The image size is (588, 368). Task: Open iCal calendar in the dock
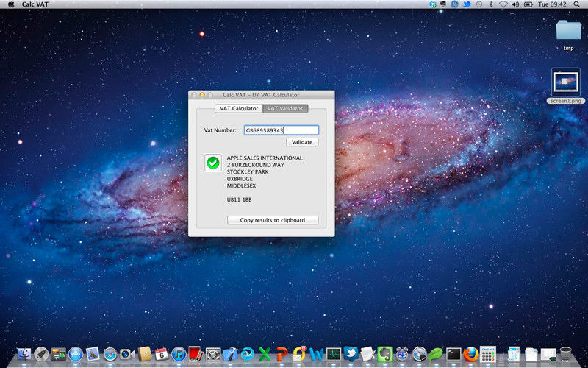click(162, 354)
